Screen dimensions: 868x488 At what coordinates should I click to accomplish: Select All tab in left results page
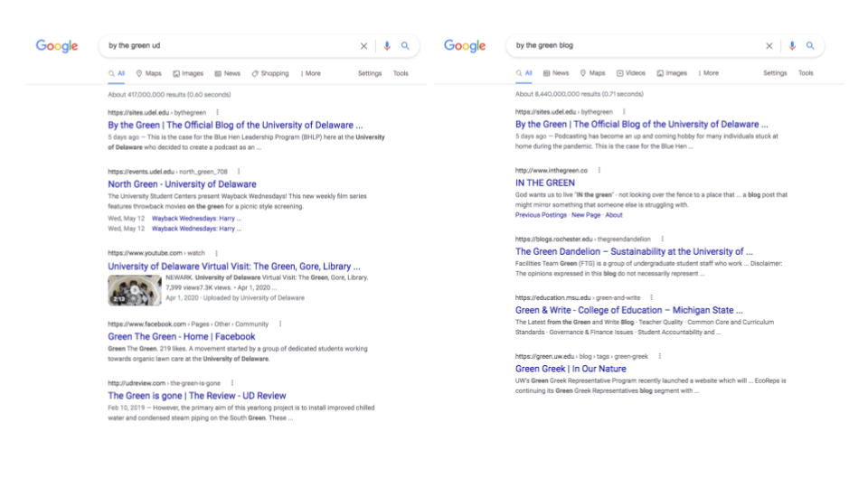(x=117, y=73)
